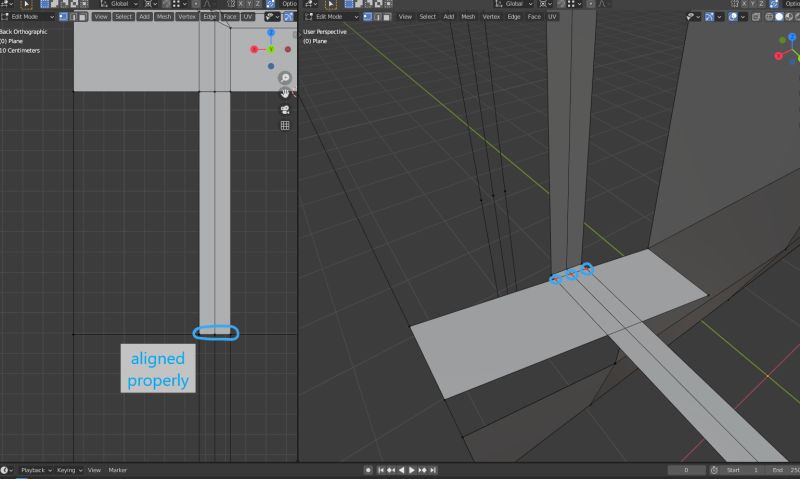
Task: Open Edge menu in left viewport
Action: point(210,17)
